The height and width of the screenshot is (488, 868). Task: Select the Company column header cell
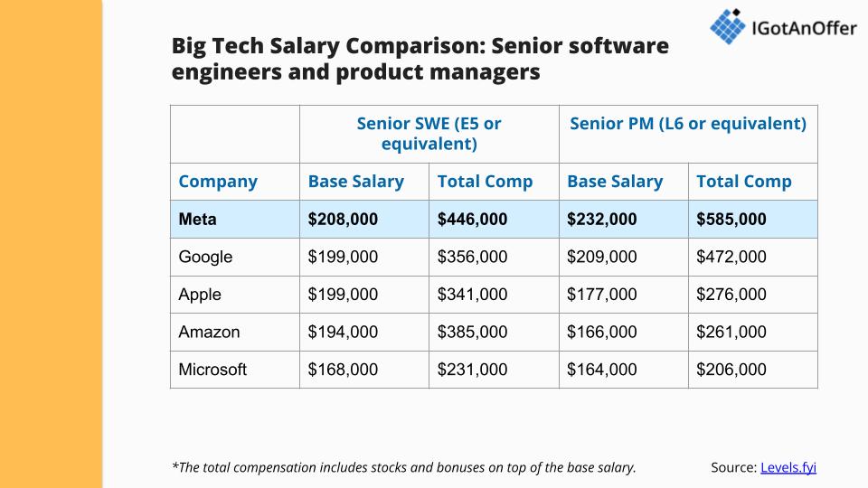coord(218,182)
